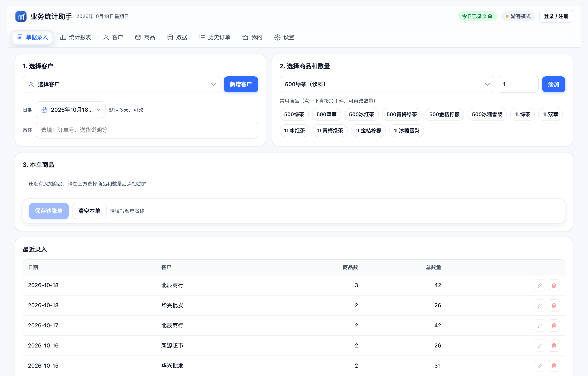Click the 2026-10-15 date cell
Image resolution: width=588 pixels, height=376 pixels.
point(43,366)
